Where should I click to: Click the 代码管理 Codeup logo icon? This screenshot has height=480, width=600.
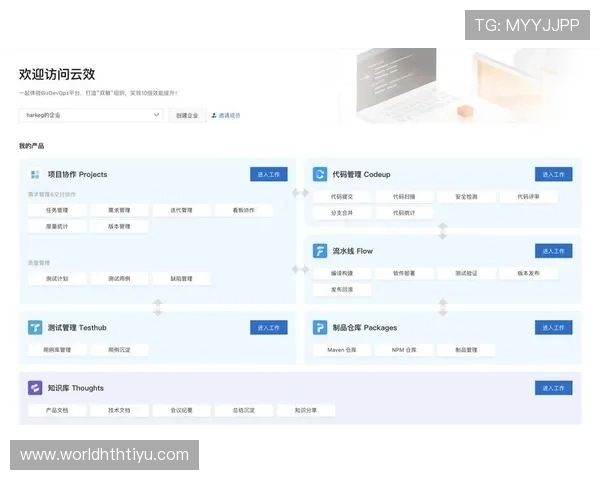click(x=320, y=174)
